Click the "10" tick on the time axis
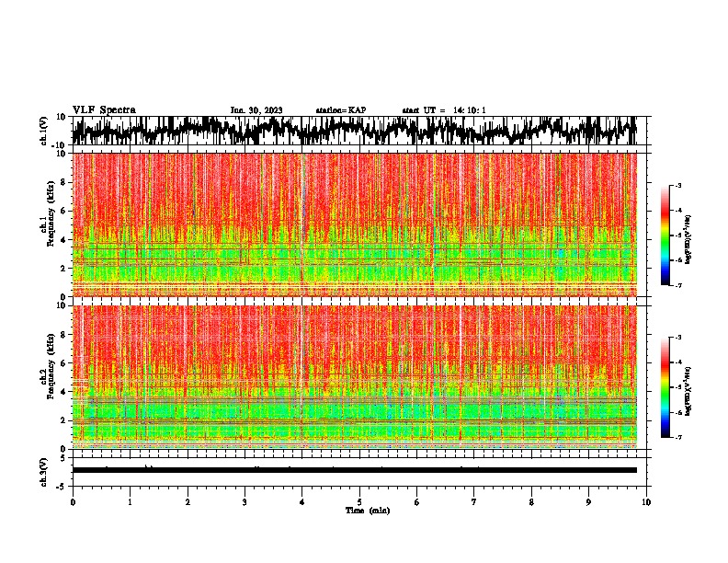This screenshot has height=563, width=728. coord(646,502)
